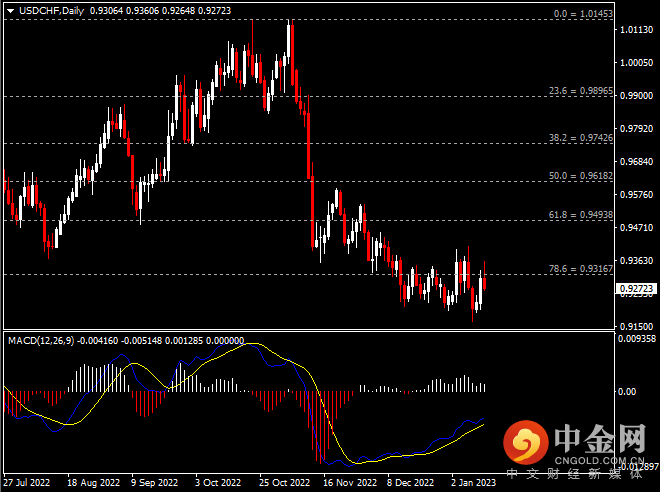Viewport: 660px width, 492px height.
Task: Click the 1.00050 price axis label
Action: pos(636,63)
